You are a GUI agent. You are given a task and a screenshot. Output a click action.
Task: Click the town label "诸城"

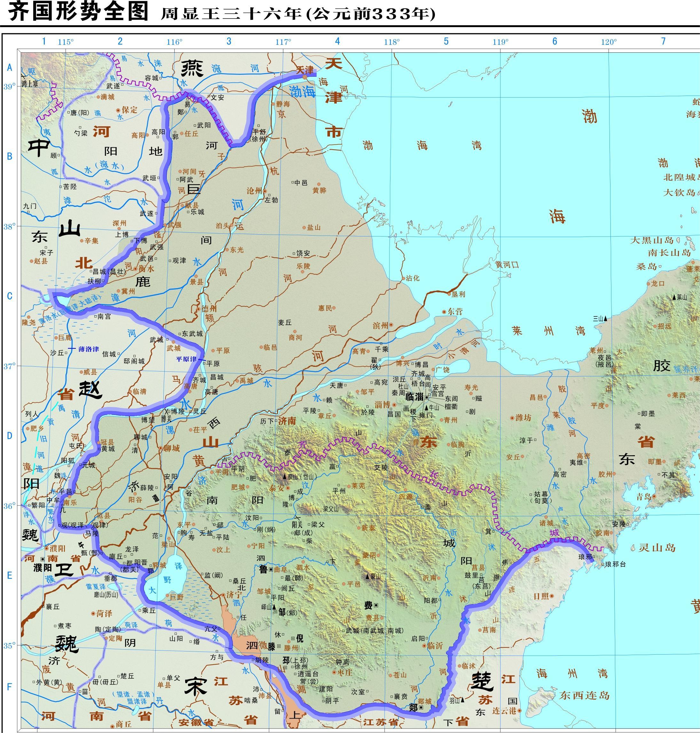point(547,523)
